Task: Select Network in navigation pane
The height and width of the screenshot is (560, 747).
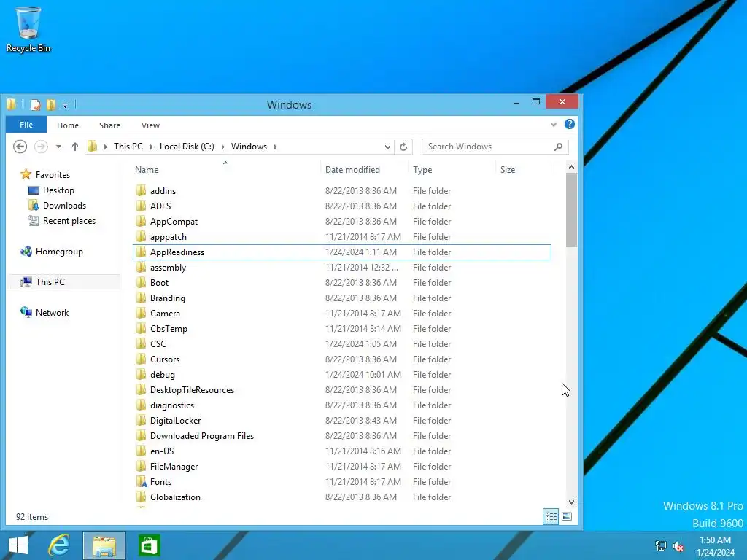Action: tap(44, 312)
